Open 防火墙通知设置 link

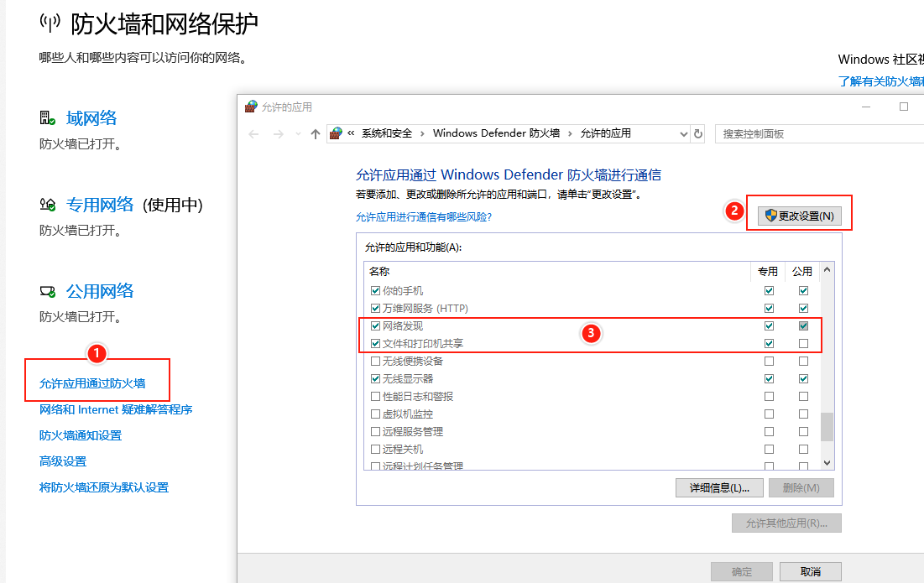coord(81,435)
